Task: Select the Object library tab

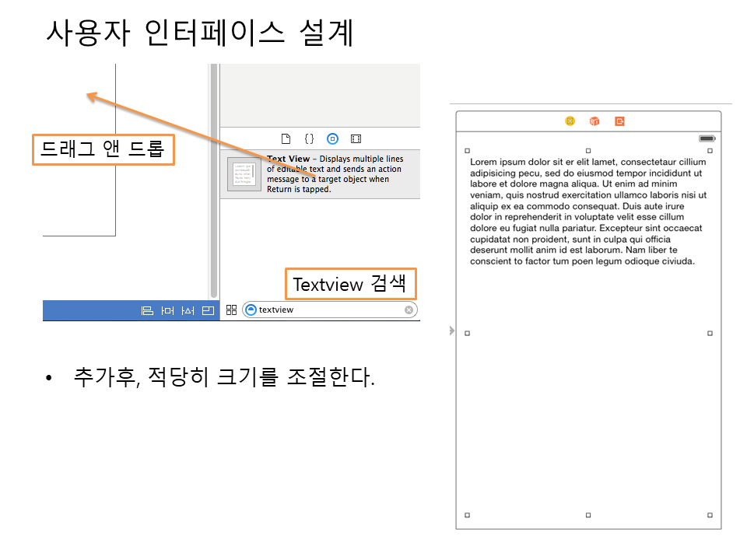Action: (332, 138)
